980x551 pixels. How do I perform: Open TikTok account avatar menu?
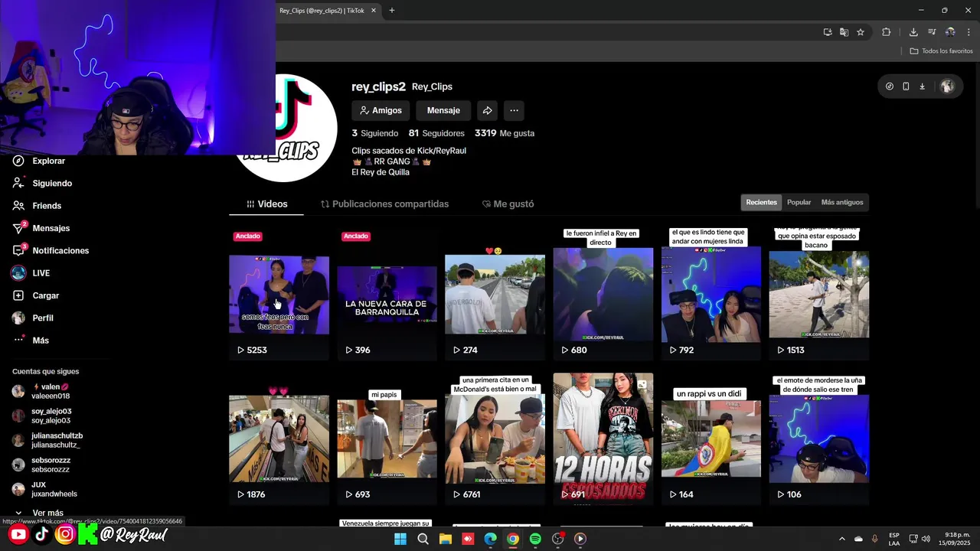tap(947, 86)
